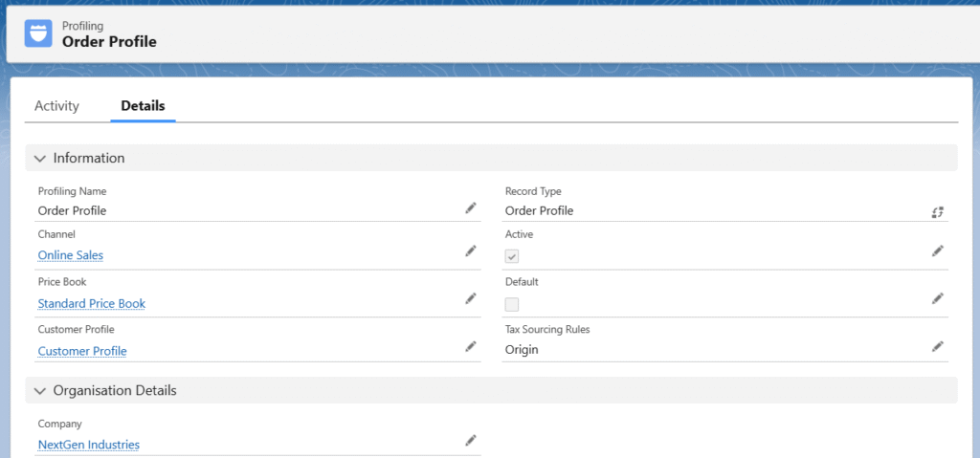Image resolution: width=980 pixels, height=458 pixels.
Task: Switch to the Activity tab
Action: click(x=56, y=106)
